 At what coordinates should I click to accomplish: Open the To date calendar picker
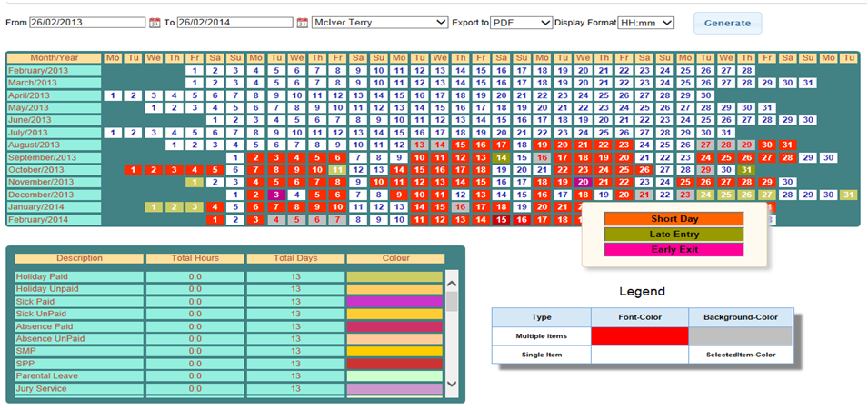pos(303,23)
